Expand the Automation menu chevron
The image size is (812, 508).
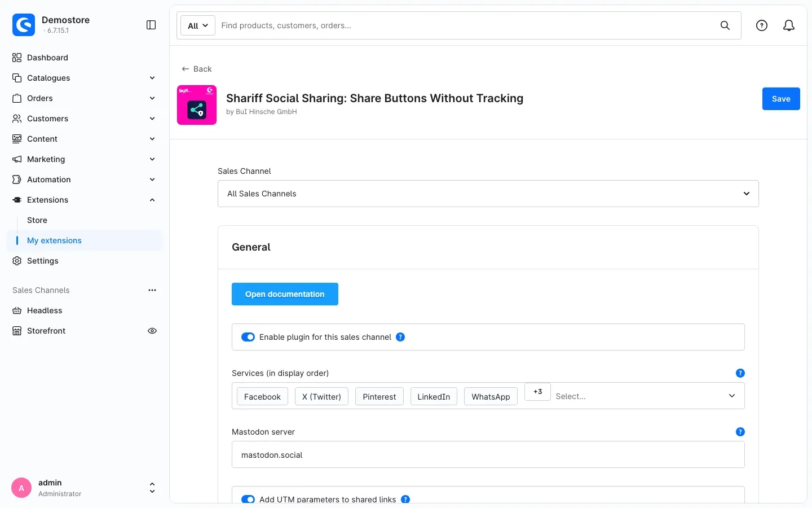(152, 179)
